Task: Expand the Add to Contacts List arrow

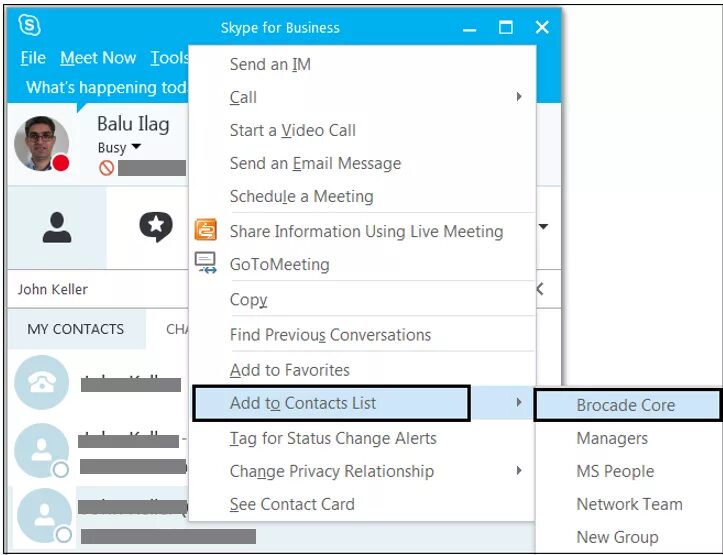Action: tap(519, 402)
